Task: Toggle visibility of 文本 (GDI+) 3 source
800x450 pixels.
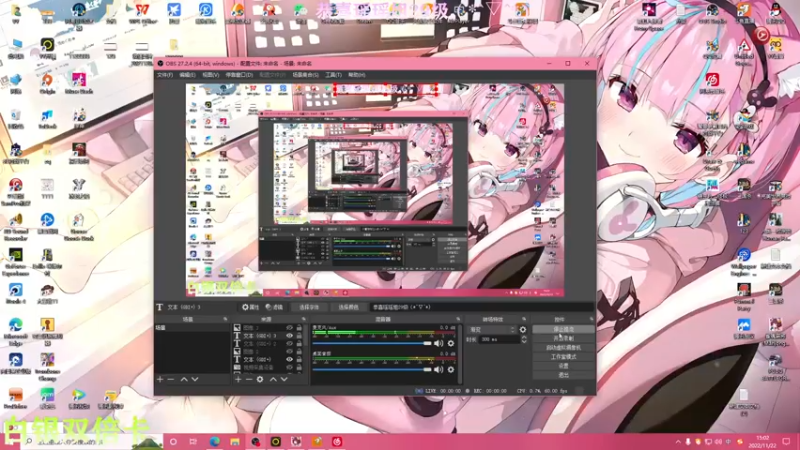Action: coord(289,336)
